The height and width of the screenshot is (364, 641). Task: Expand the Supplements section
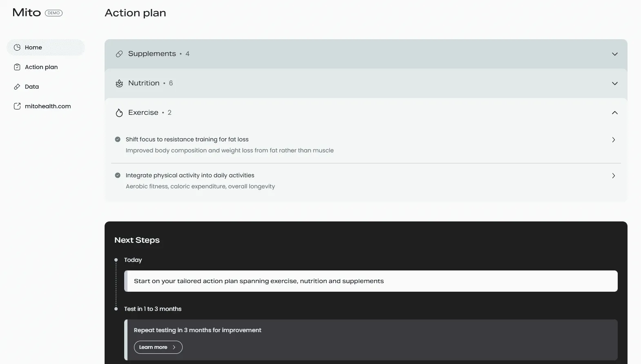tap(615, 54)
